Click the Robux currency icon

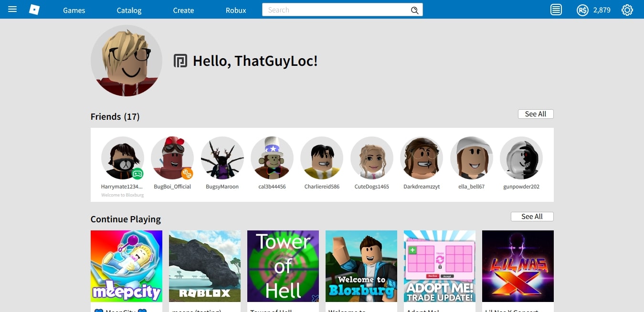[582, 10]
